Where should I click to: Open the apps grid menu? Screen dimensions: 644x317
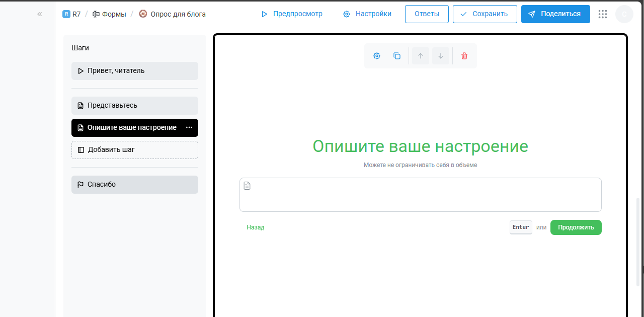[603, 14]
